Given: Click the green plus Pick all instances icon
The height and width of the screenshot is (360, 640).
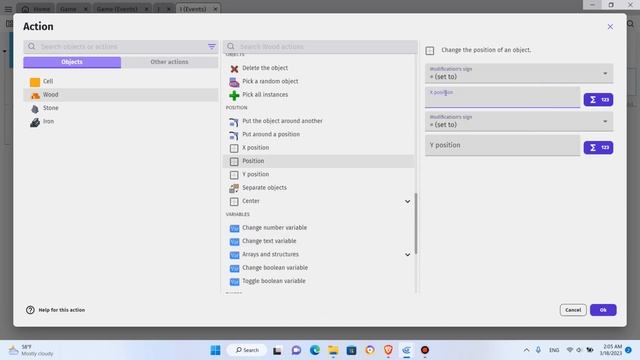Looking at the screenshot, I should click(234, 95).
